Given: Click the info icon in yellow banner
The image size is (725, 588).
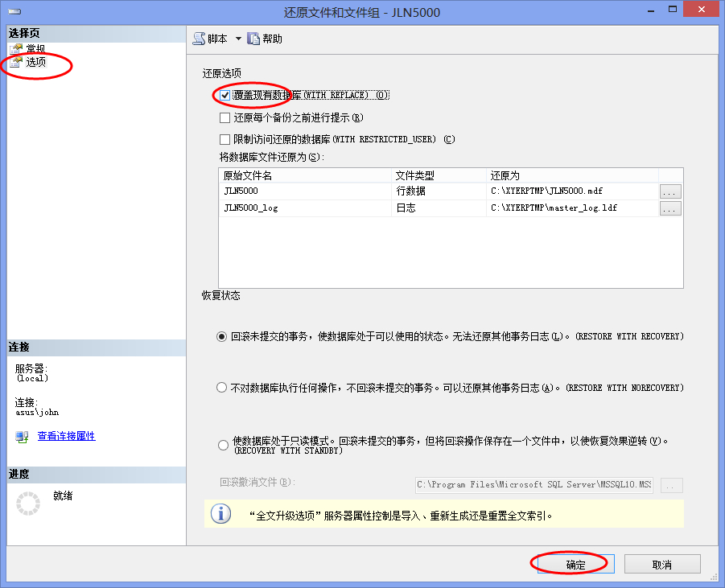Looking at the screenshot, I should click(x=220, y=514).
